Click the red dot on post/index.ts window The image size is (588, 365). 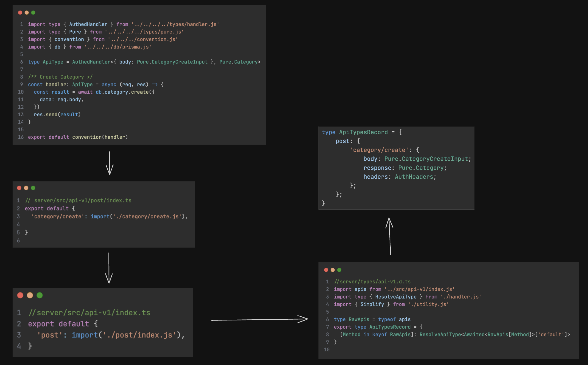coord(19,188)
